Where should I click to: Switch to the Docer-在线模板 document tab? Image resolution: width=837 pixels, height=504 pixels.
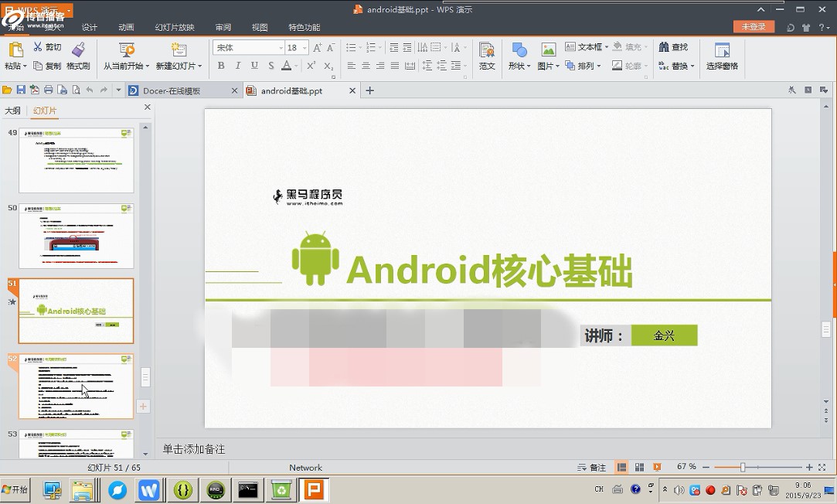click(x=183, y=90)
